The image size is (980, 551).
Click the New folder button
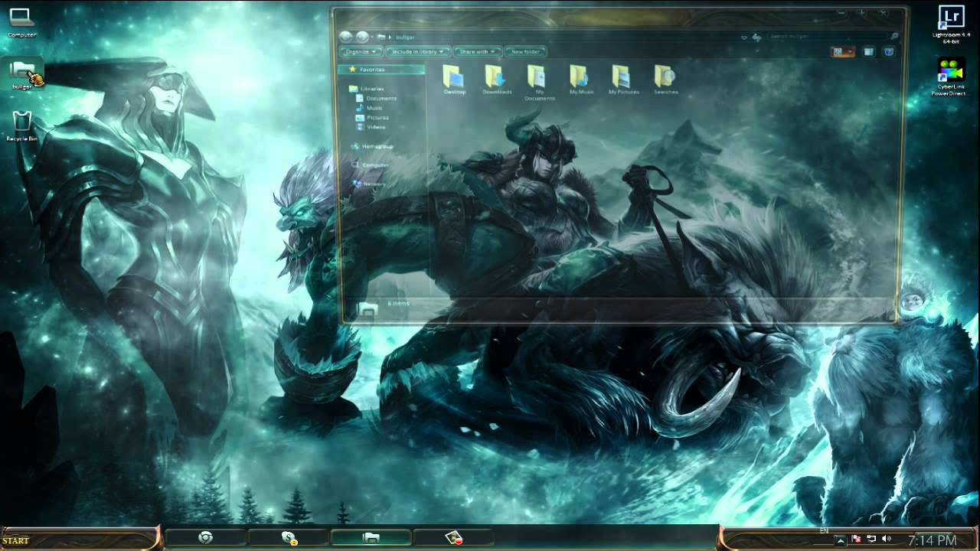click(x=526, y=51)
